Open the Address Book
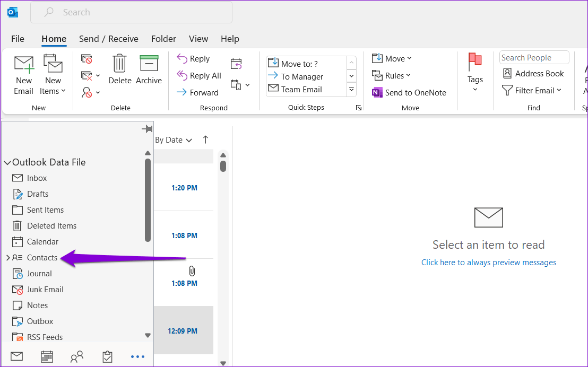588x367 pixels. [x=533, y=74]
